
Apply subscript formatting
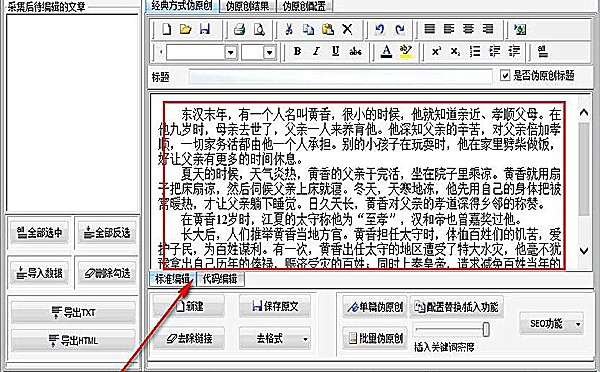(x=455, y=52)
